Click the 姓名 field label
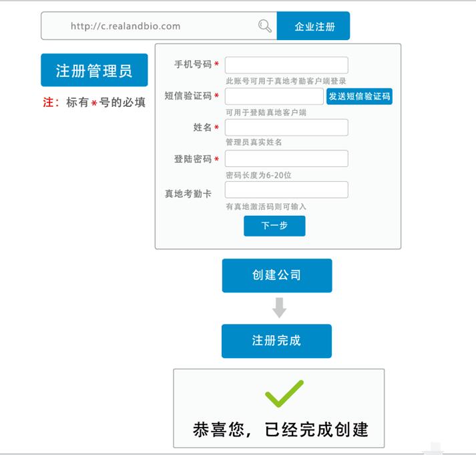 [202, 127]
